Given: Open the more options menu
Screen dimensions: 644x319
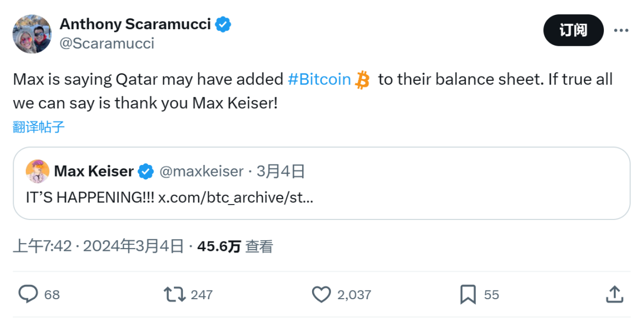Looking at the screenshot, I should [622, 30].
